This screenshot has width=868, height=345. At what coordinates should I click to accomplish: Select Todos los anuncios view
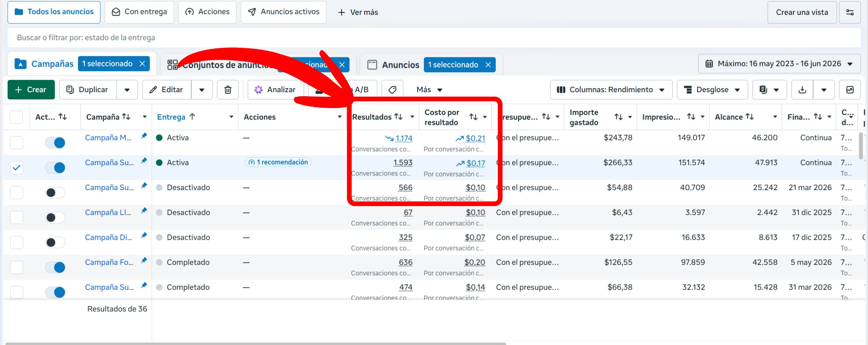coord(54,12)
